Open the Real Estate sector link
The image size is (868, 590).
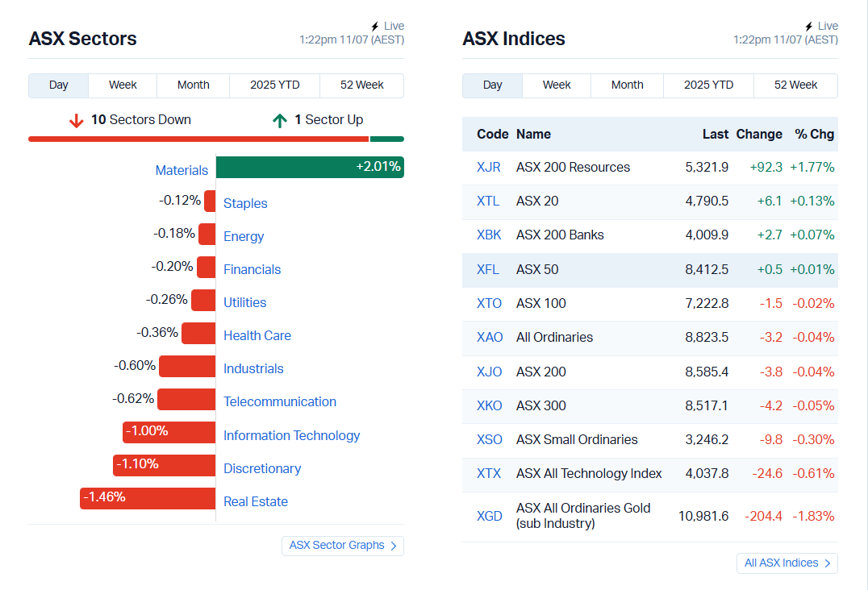pyautogui.click(x=255, y=501)
